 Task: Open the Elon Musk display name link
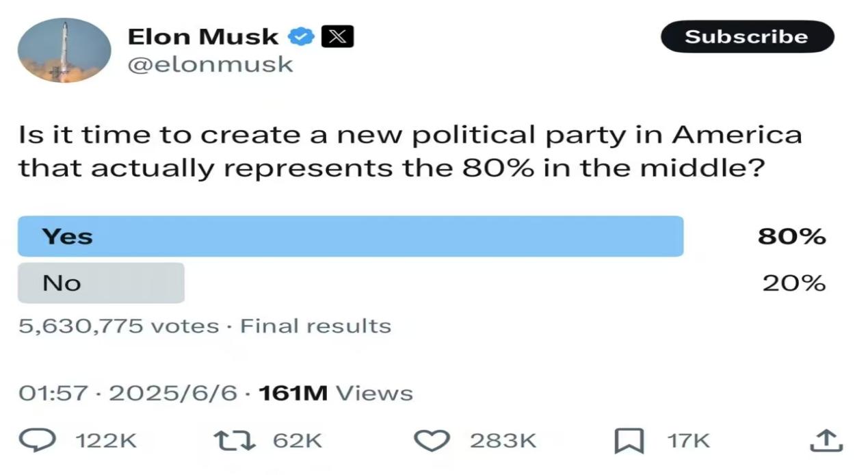(203, 36)
